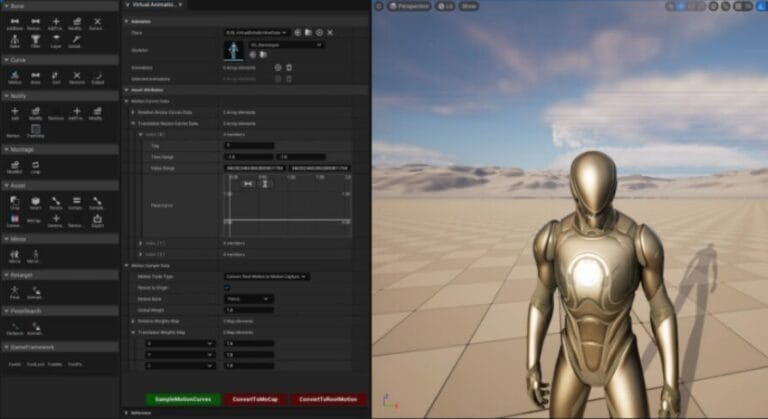
Task: Browse to Class asset in content browser
Action: tap(308, 32)
